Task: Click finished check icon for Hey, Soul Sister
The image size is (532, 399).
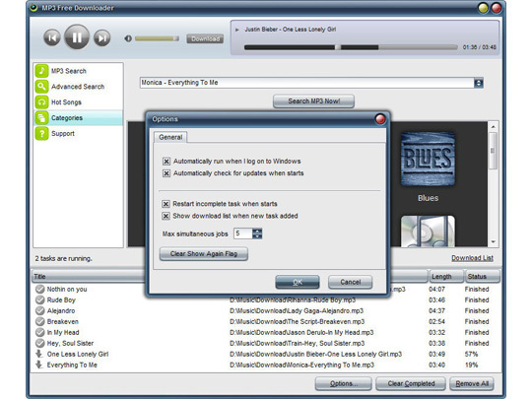Action: pyautogui.click(x=40, y=344)
